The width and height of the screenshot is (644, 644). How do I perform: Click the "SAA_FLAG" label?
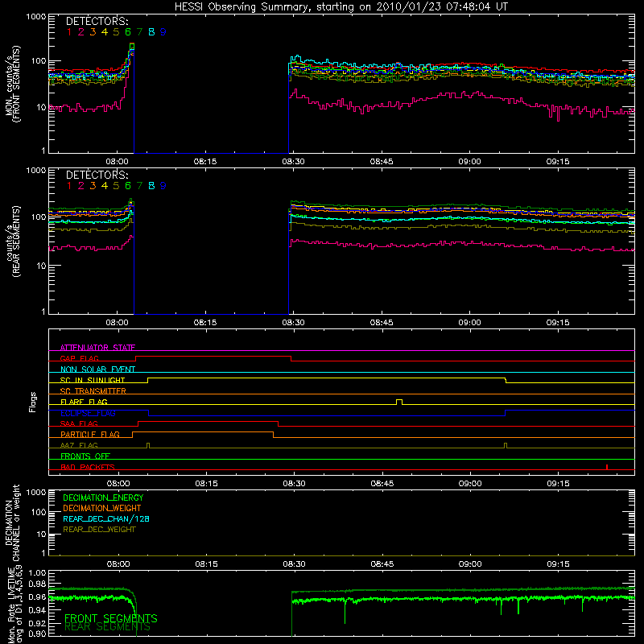tap(79, 423)
